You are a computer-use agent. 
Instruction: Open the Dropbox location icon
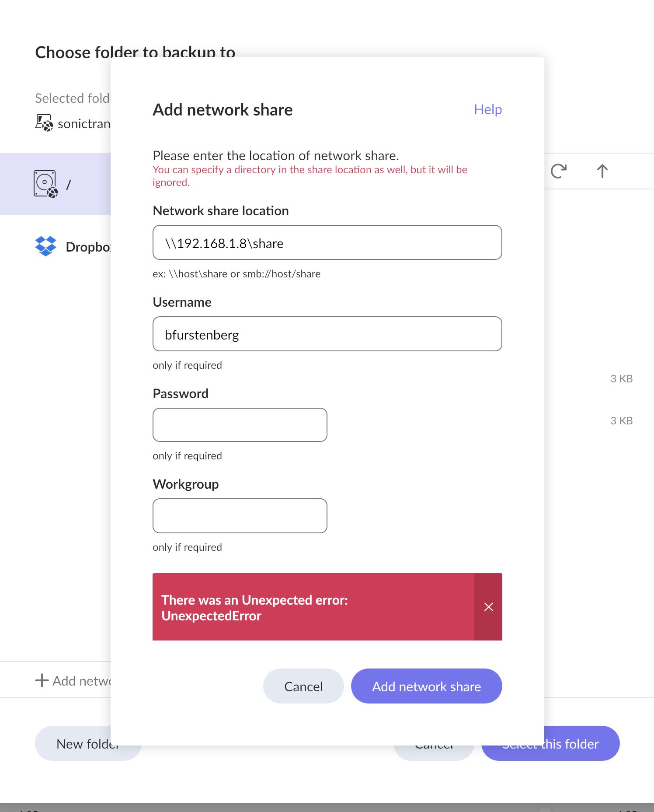pos(45,246)
